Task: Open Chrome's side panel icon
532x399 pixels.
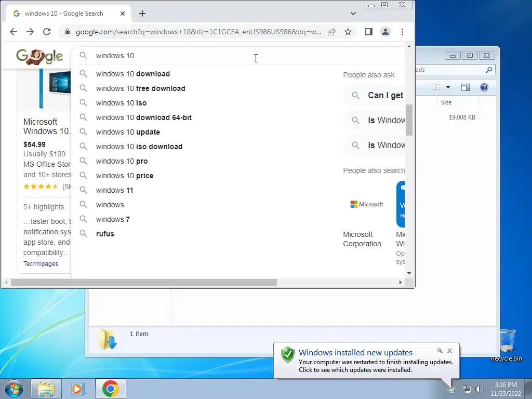Action: point(369,32)
